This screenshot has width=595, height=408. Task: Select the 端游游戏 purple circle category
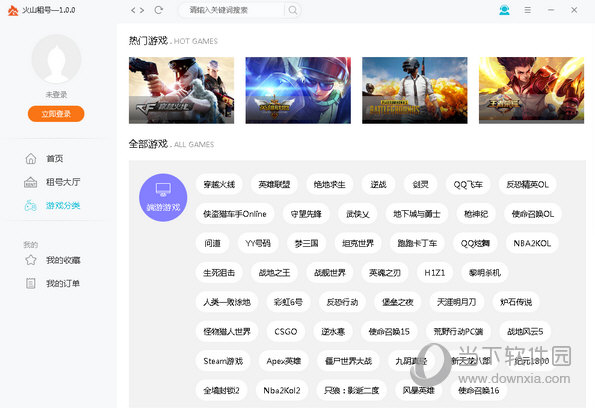[163, 197]
